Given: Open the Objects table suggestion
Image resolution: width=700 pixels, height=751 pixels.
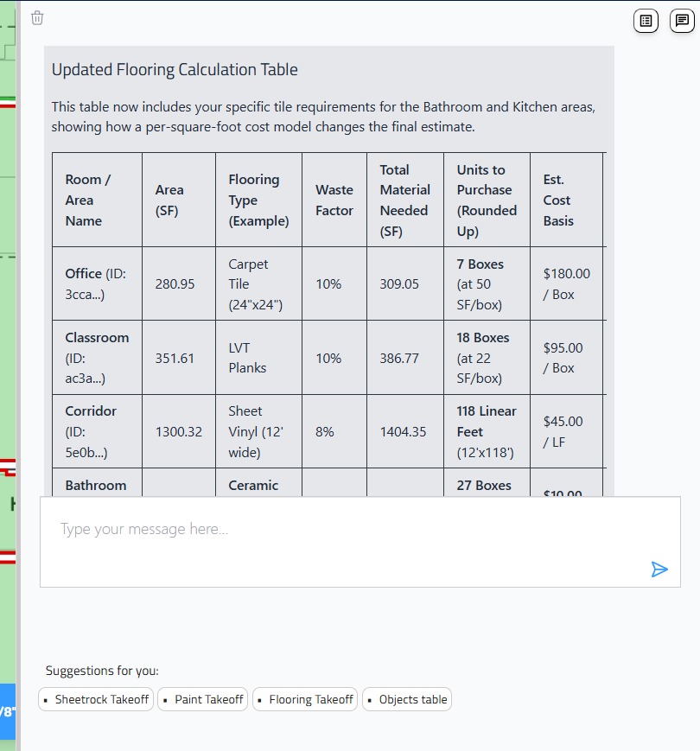Looking at the screenshot, I should click(x=407, y=699).
